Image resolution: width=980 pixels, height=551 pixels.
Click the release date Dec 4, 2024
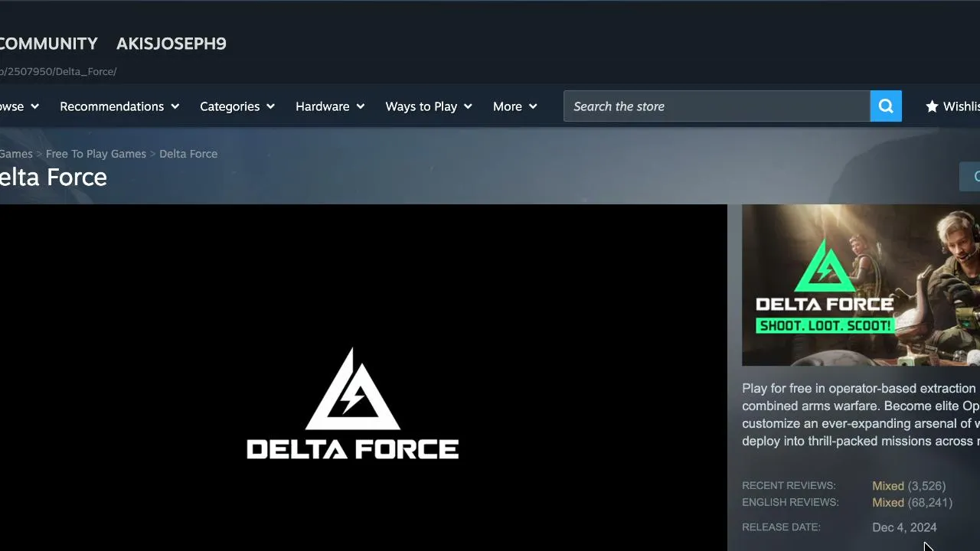pos(904,527)
